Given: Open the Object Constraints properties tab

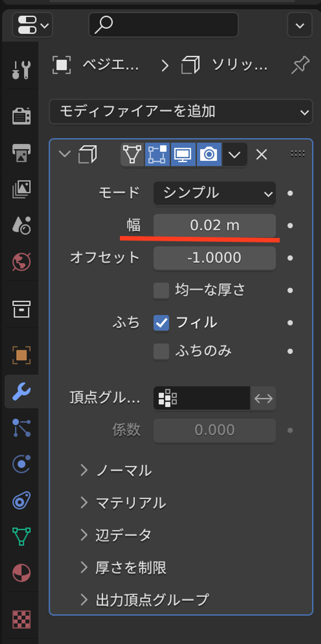Looking at the screenshot, I should click(21, 500).
